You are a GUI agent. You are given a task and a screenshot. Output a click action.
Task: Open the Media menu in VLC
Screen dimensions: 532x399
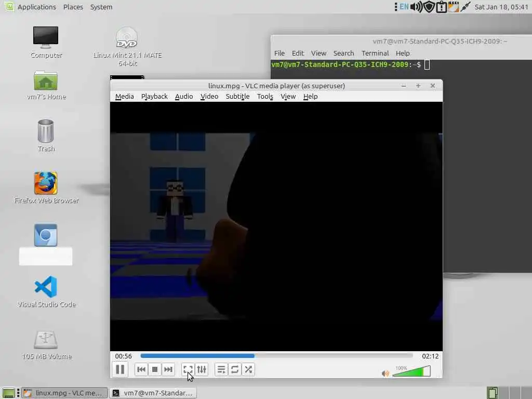[125, 96]
